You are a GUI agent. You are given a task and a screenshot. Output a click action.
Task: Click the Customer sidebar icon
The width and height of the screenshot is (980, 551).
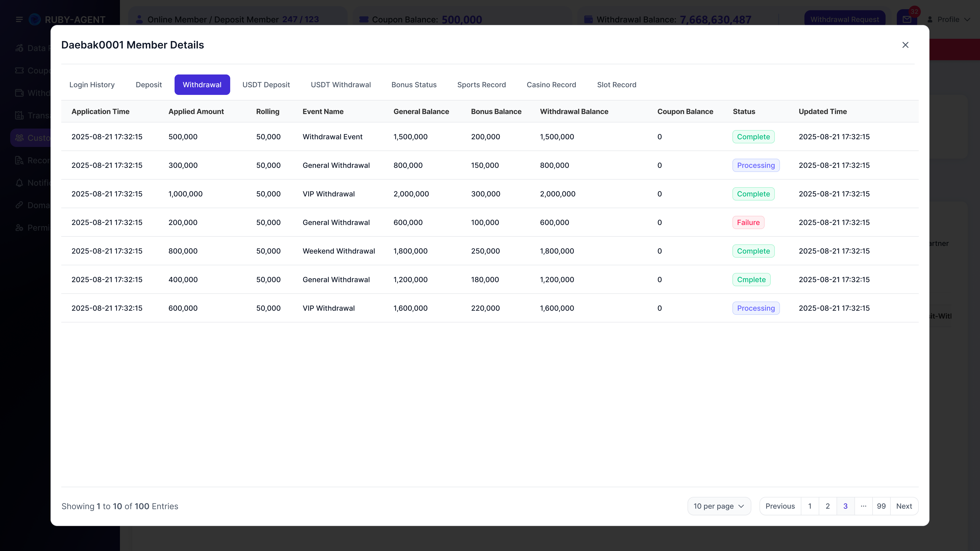click(19, 138)
